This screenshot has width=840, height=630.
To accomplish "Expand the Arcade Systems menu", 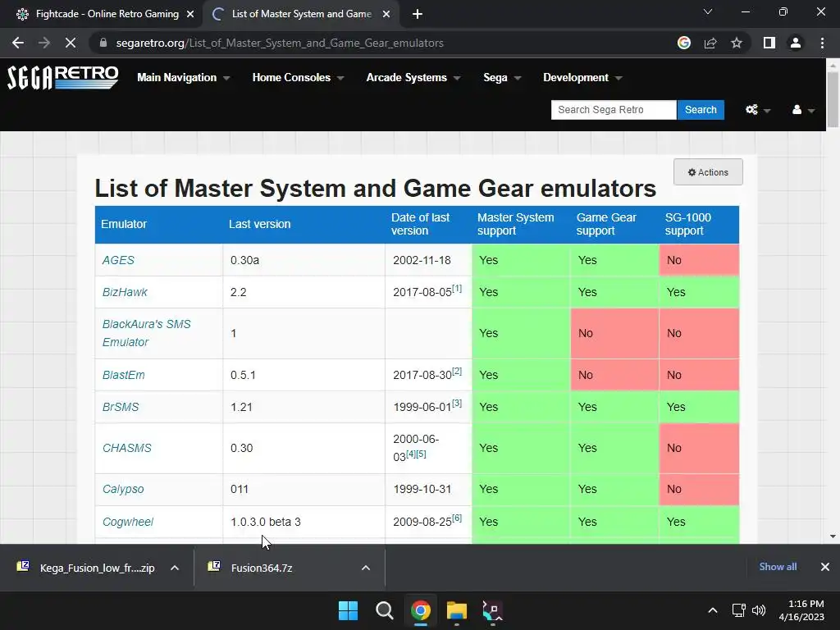I will [x=413, y=78].
